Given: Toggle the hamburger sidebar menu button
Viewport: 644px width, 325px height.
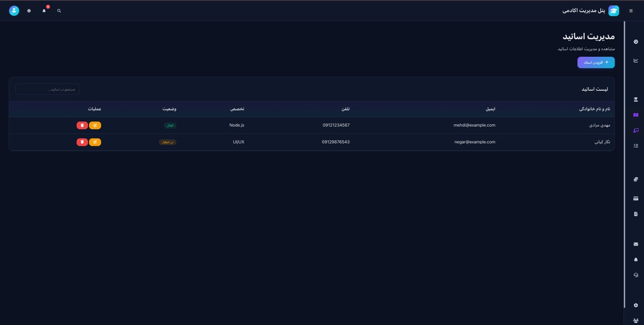Looking at the screenshot, I should [631, 11].
